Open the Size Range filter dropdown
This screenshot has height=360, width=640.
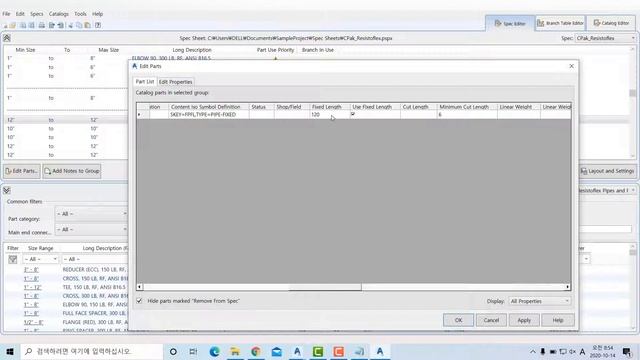tap(40, 259)
